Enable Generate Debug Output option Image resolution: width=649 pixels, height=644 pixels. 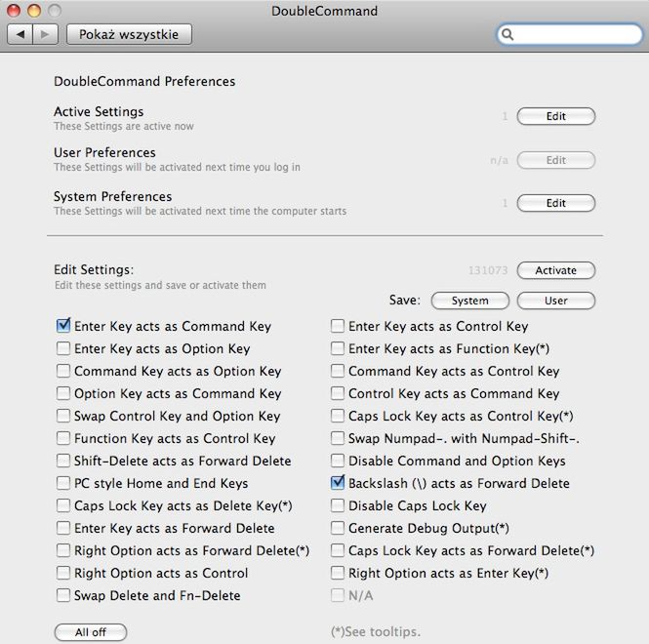coord(338,528)
